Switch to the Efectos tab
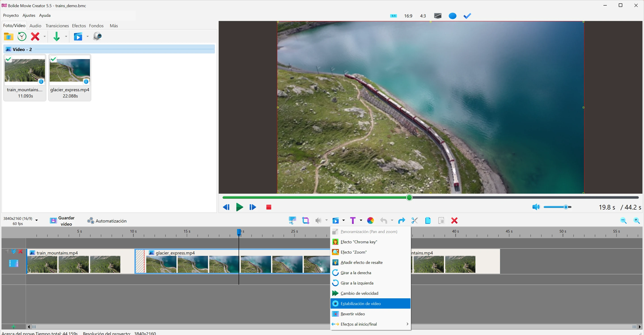 [79, 26]
